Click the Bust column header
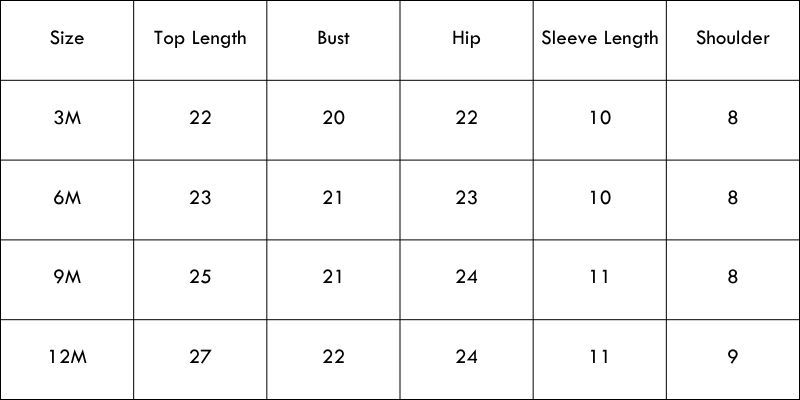 click(x=333, y=39)
